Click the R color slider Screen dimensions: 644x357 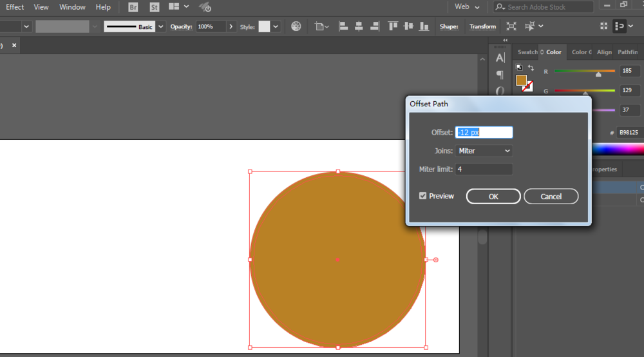tap(585, 71)
